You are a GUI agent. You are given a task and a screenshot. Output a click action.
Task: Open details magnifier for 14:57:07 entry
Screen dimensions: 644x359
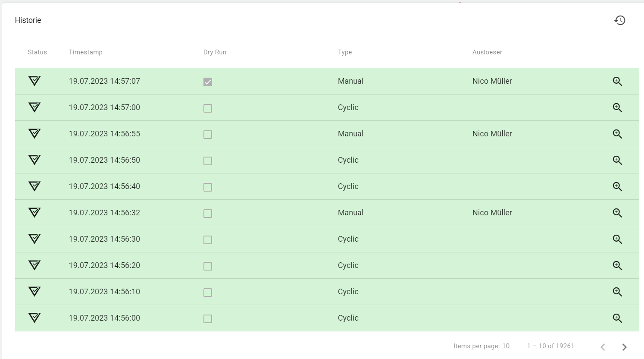617,81
